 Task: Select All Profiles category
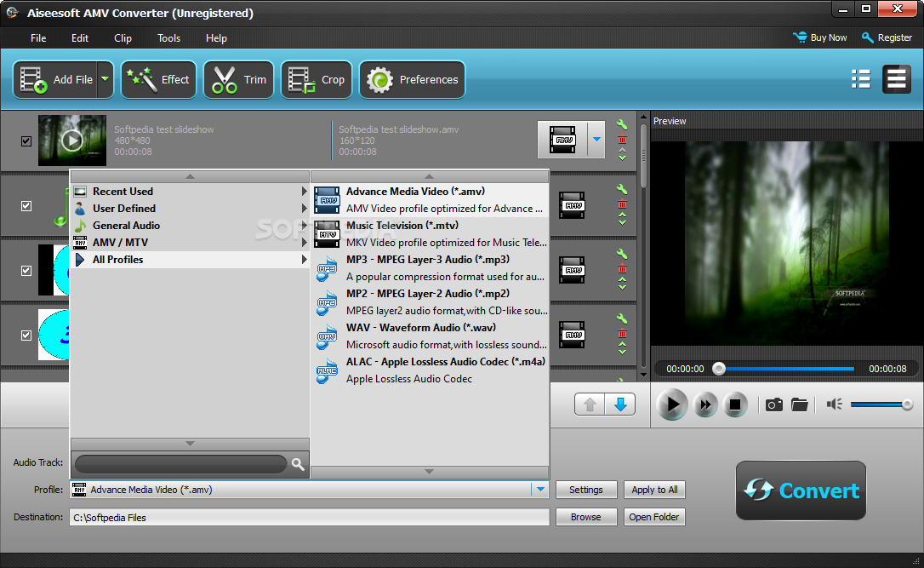[190, 260]
